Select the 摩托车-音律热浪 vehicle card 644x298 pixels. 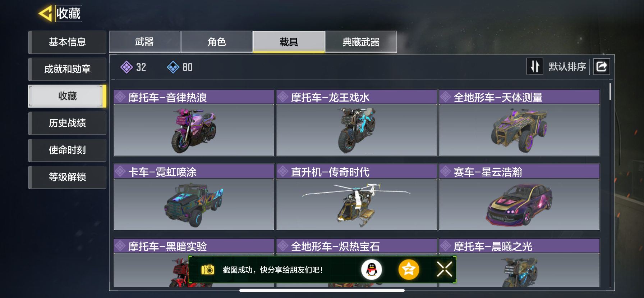(x=194, y=123)
